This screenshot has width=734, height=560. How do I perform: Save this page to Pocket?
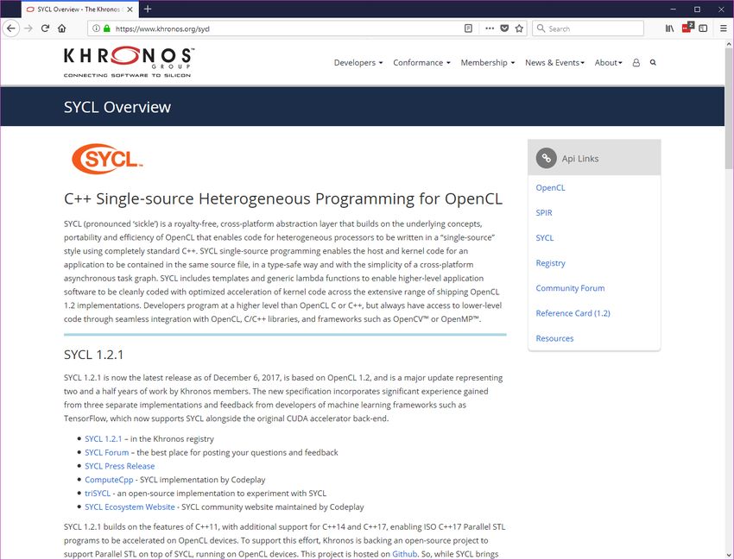504,28
